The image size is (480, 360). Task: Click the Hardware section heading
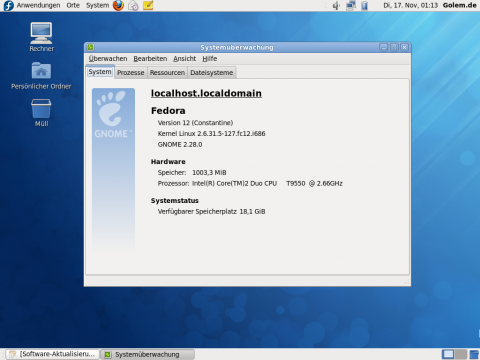click(x=168, y=162)
